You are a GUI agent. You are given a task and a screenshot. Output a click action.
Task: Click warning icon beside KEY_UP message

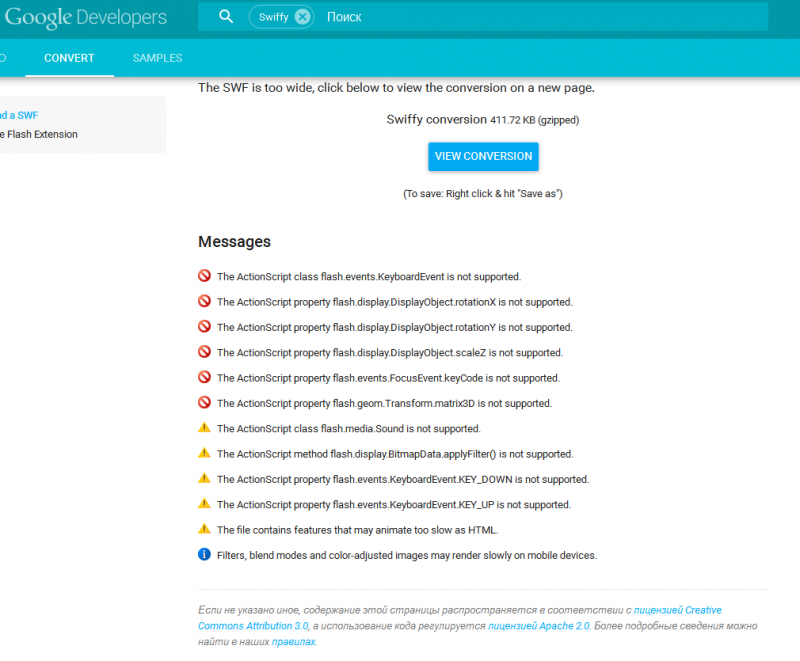point(204,504)
